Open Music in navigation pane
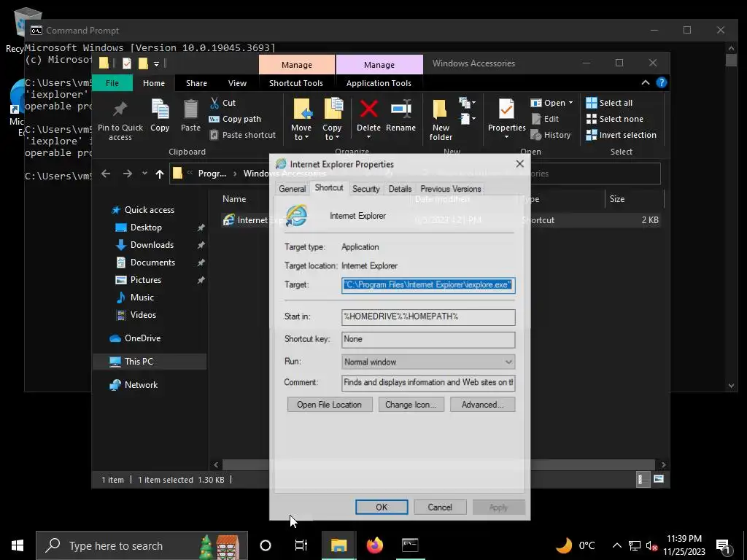 point(135,297)
